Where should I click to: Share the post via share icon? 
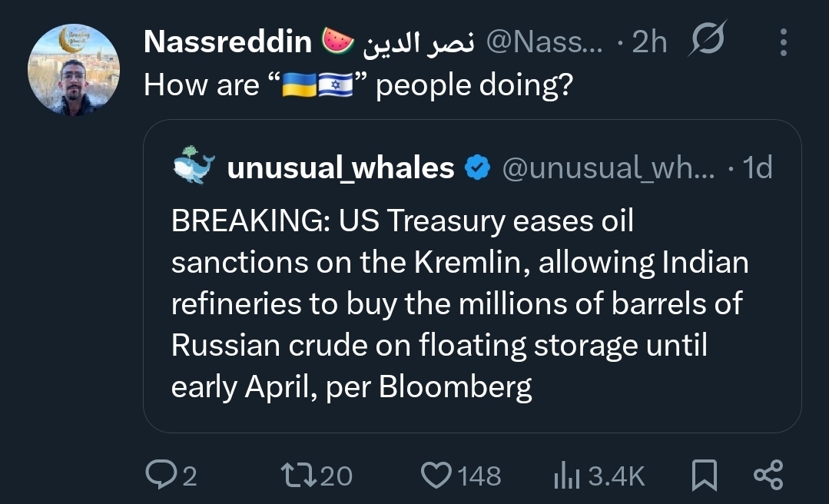pos(768,476)
